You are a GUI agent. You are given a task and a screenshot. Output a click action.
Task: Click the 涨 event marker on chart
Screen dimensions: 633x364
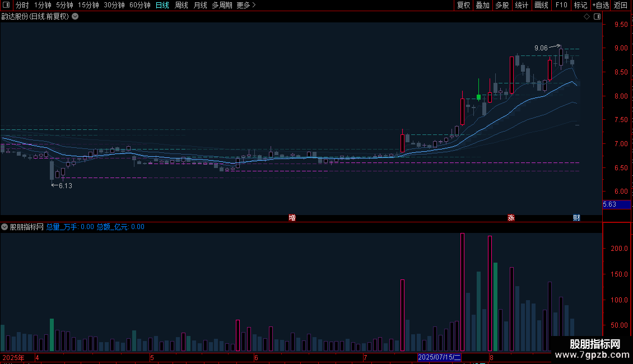tap(511, 218)
